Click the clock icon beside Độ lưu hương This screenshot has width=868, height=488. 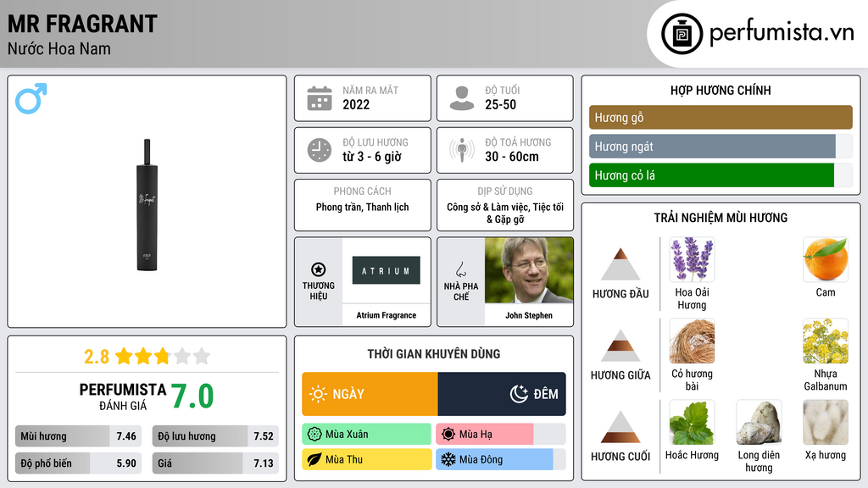320,150
